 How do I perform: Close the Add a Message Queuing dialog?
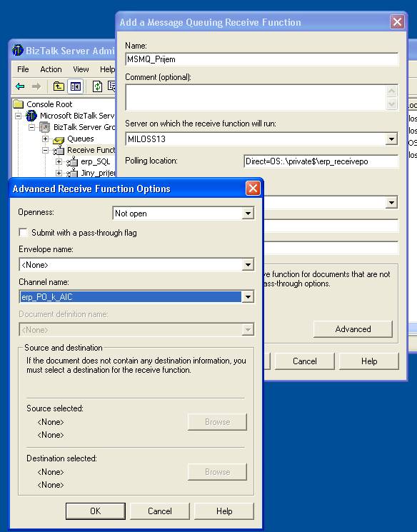click(397, 22)
